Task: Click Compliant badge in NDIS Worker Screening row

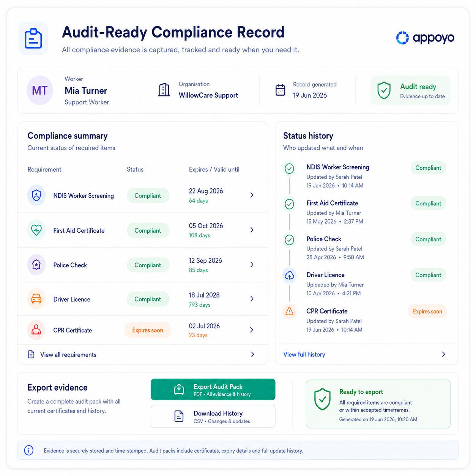Action: click(x=148, y=195)
